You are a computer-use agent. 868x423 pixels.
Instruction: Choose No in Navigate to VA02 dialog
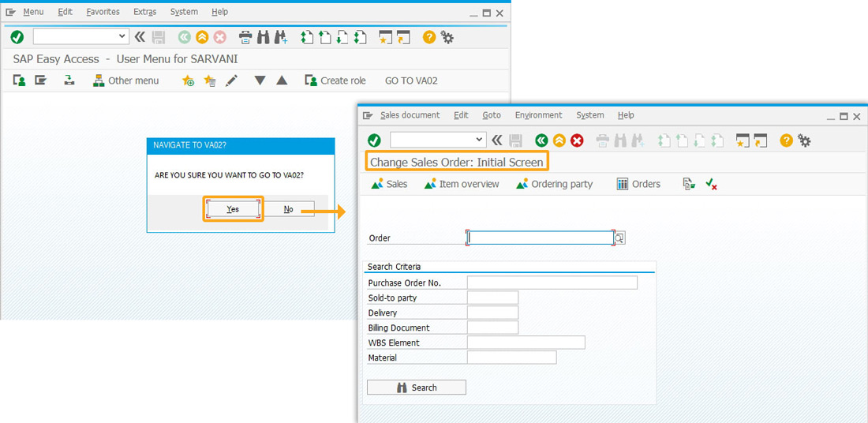pyautogui.click(x=288, y=208)
